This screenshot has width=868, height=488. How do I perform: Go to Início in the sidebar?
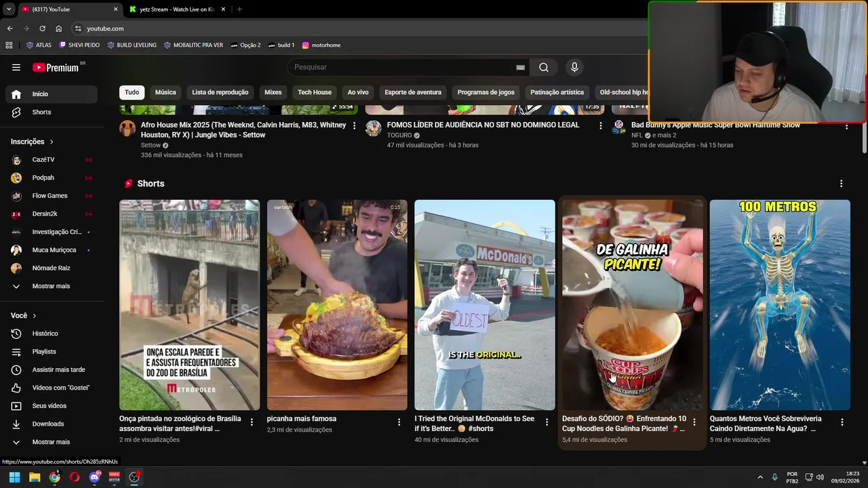(52, 94)
